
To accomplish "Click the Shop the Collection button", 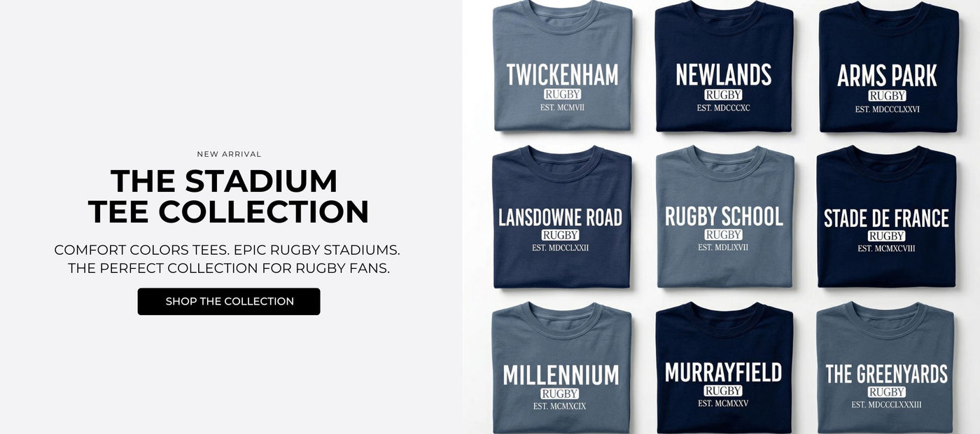I will click(x=229, y=302).
